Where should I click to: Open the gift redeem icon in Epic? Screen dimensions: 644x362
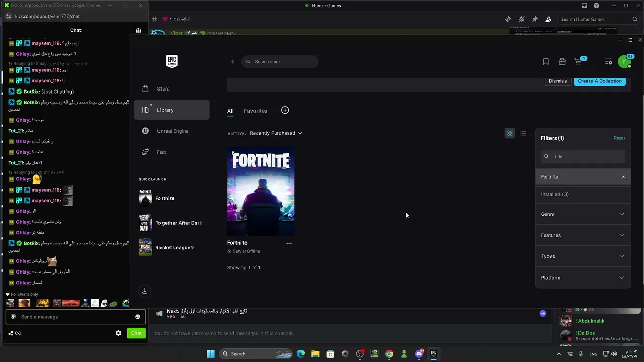(562, 62)
